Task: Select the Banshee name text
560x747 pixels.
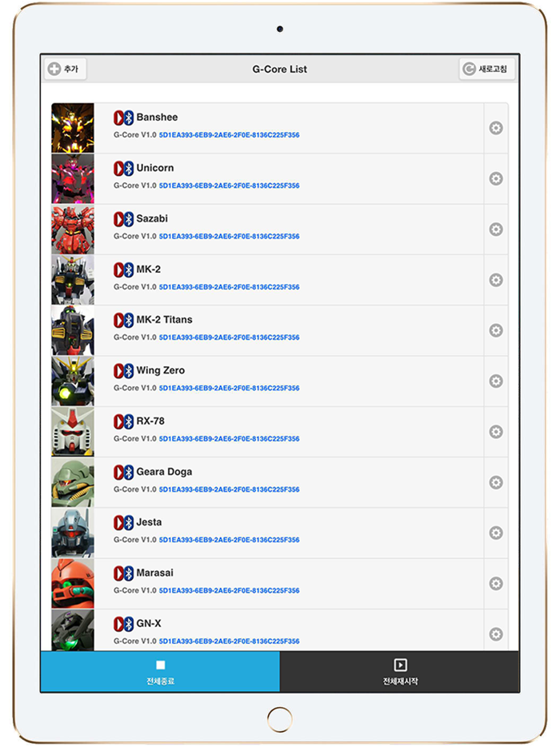Action: pos(157,118)
